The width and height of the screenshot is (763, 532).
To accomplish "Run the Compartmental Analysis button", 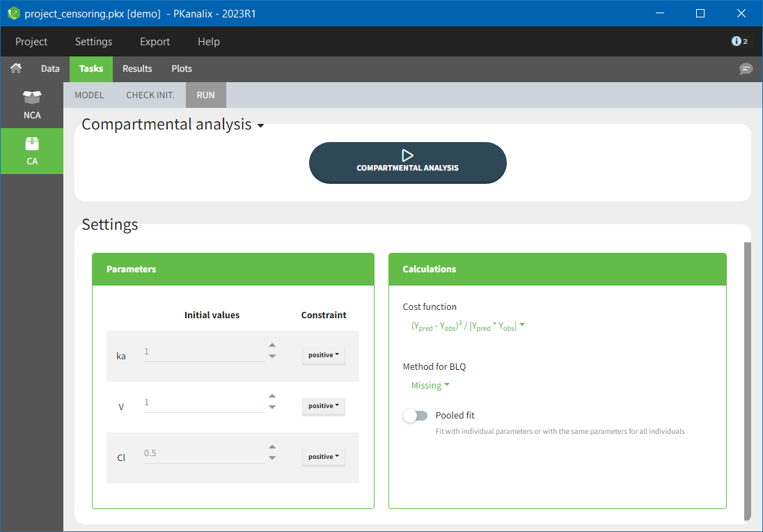I will [407, 162].
